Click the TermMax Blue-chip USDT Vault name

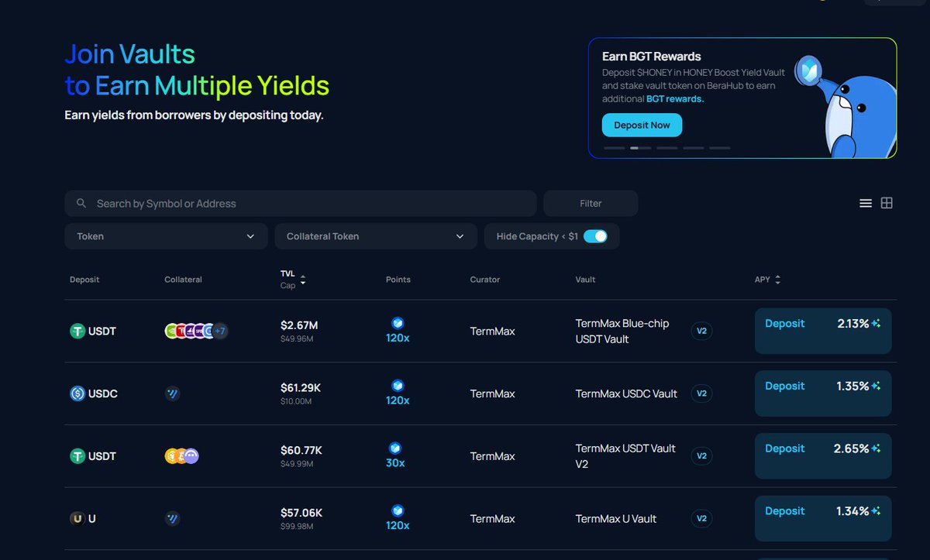pos(622,332)
